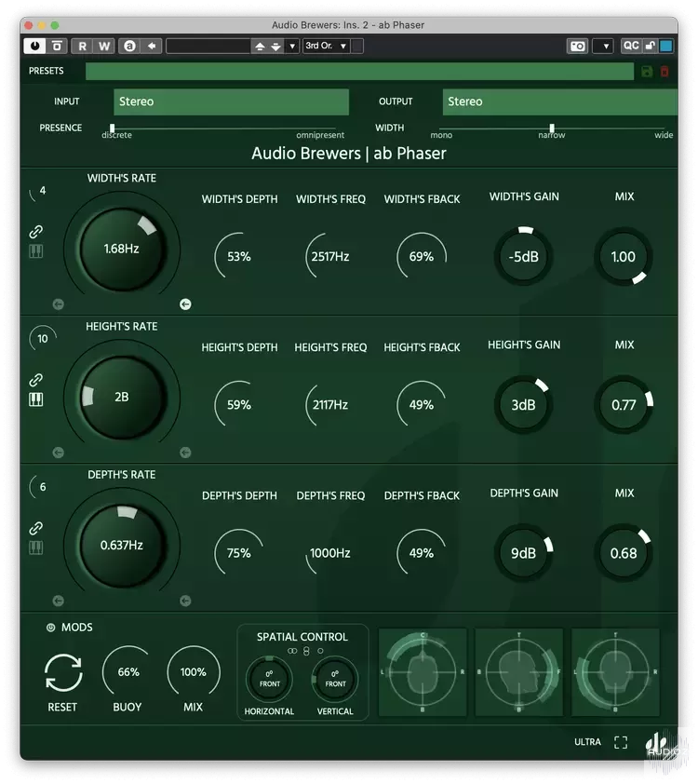This screenshot has height=784, width=698.
Task: Open the snapshot camera icon
Action: (578, 46)
